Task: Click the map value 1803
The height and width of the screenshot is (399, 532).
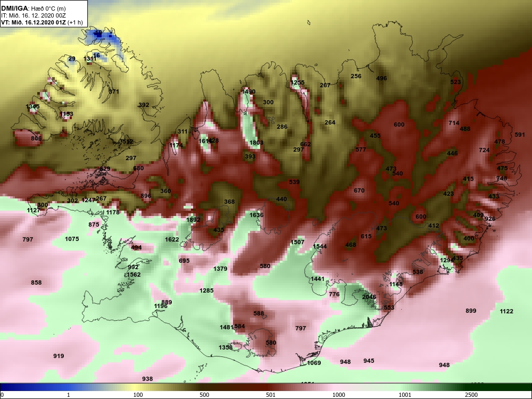Action: [256, 143]
